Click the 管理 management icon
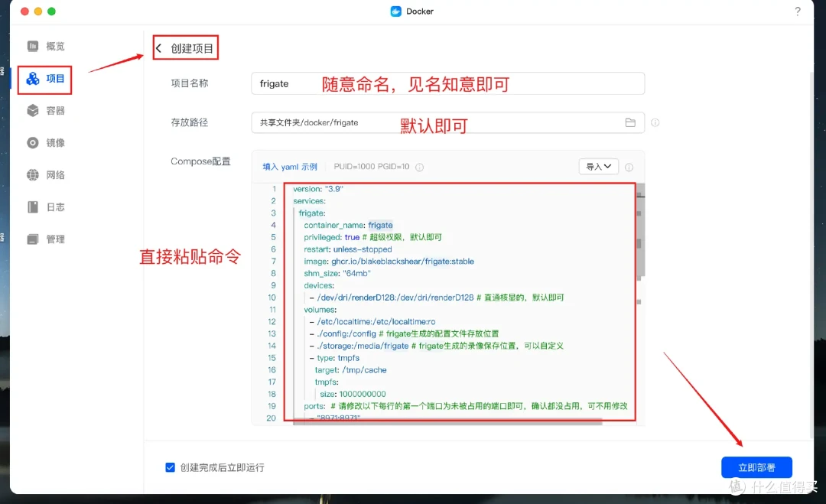 coord(33,239)
